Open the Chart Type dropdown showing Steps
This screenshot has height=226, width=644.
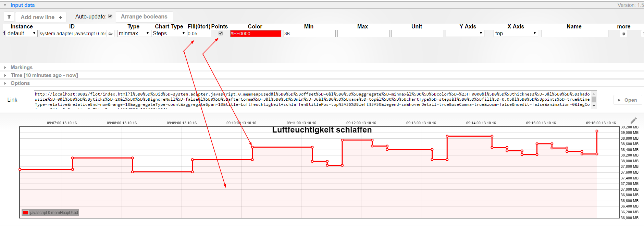169,34
